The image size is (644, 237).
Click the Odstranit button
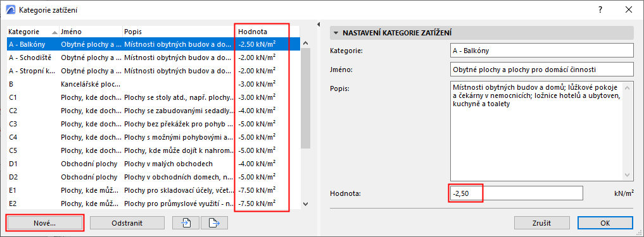coord(127,223)
